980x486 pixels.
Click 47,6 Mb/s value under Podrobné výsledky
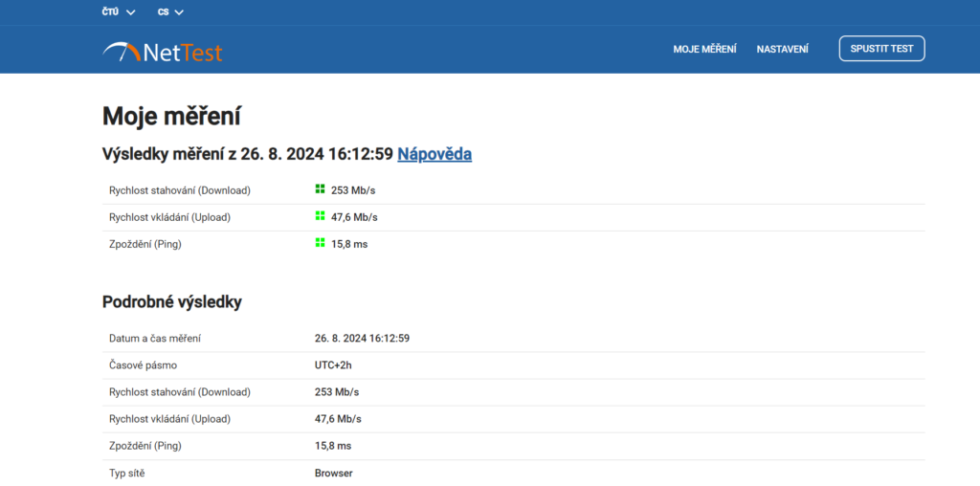(338, 419)
